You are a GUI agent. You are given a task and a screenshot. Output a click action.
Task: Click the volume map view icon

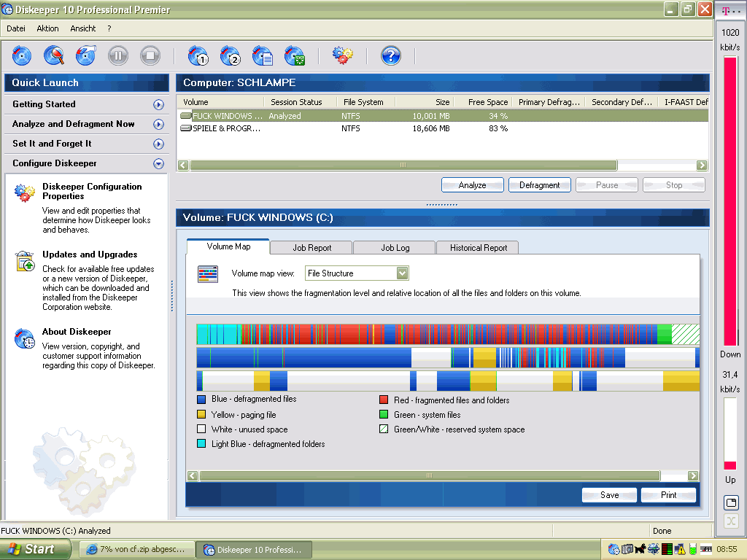[208, 274]
